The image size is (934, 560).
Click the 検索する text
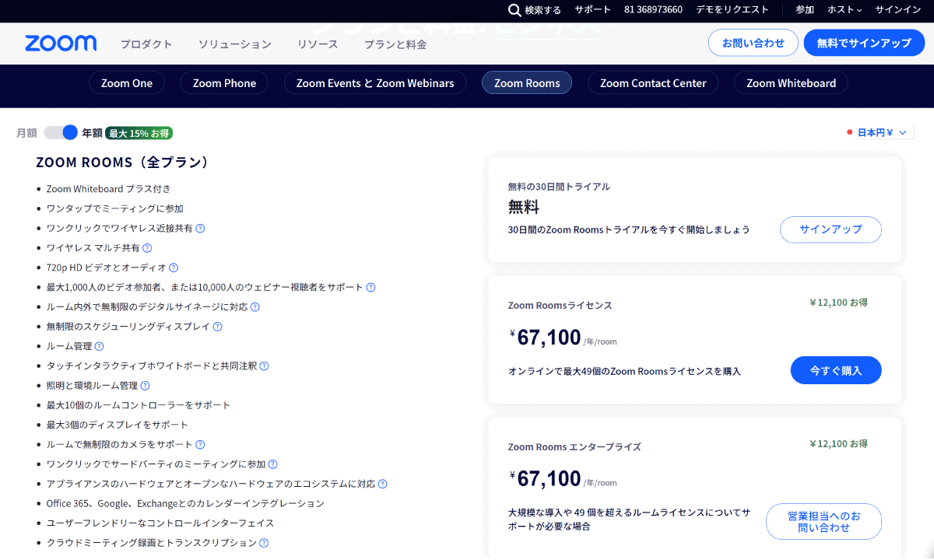[x=542, y=10]
